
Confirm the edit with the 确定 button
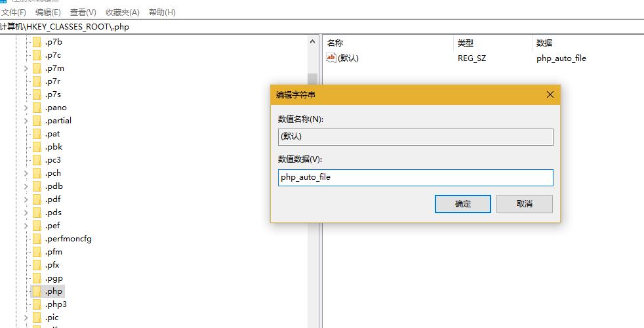462,204
